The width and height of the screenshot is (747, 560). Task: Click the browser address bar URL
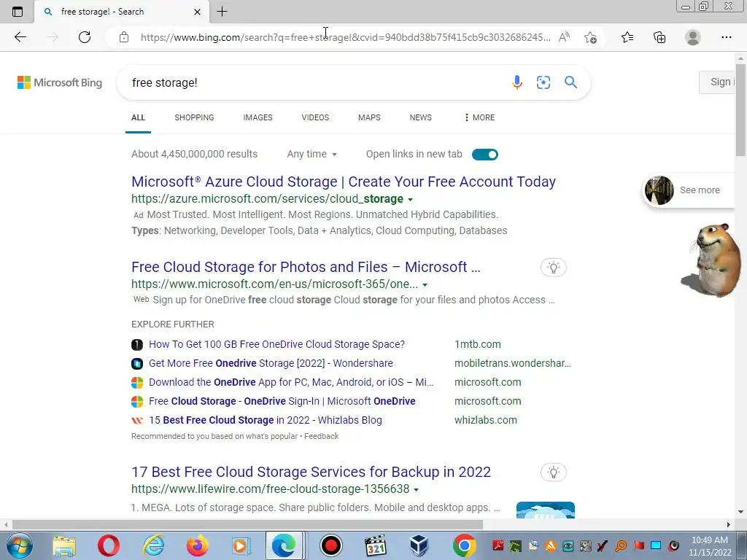345,37
